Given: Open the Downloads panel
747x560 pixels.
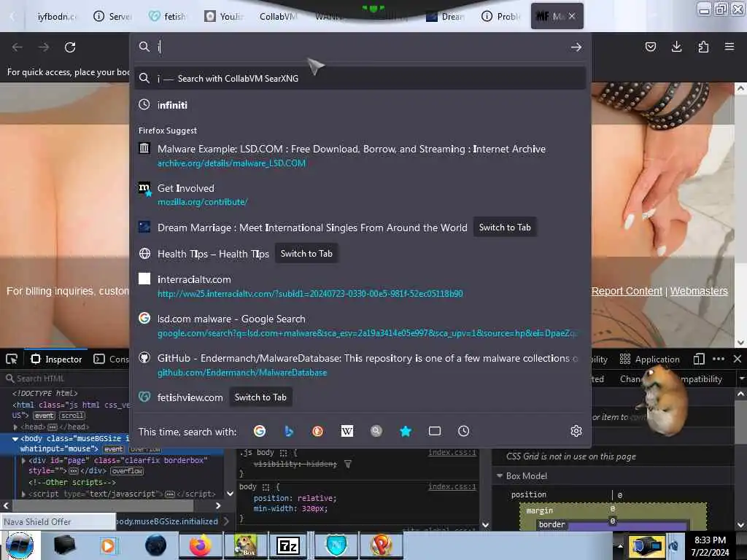Looking at the screenshot, I should [676, 47].
